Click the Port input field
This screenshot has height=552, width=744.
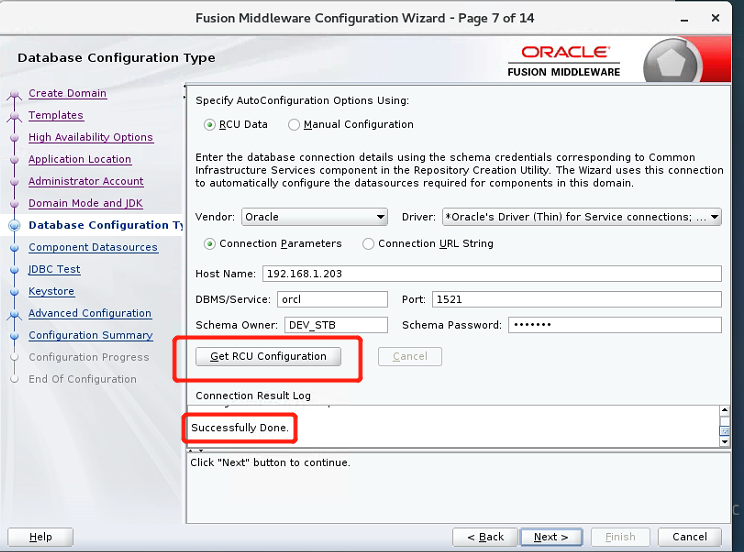[577, 299]
